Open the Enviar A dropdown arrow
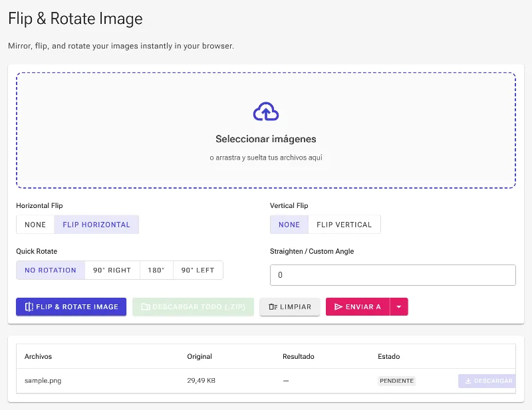This screenshot has height=410, width=532. [x=399, y=306]
